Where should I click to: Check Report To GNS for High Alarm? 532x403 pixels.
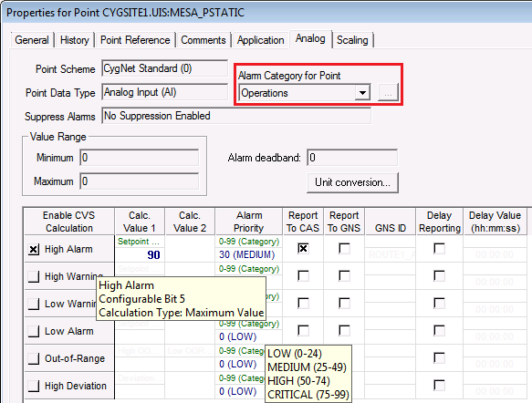(x=344, y=248)
